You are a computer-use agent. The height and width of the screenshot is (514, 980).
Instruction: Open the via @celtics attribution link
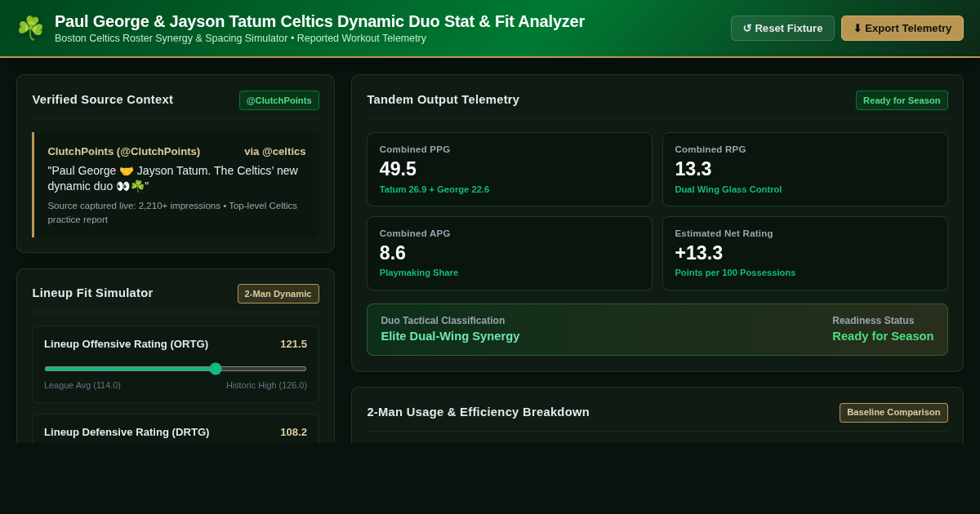[x=275, y=151]
